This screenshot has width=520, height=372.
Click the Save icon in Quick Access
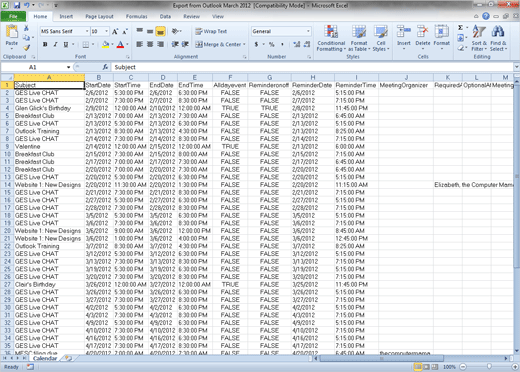pyautogui.click(x=17, y=5)
